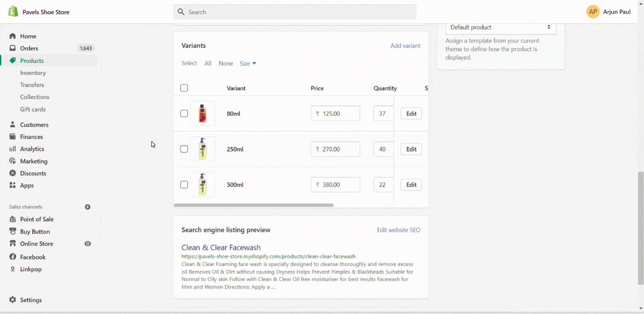Click Edit website SEO link

click(399, 230)
